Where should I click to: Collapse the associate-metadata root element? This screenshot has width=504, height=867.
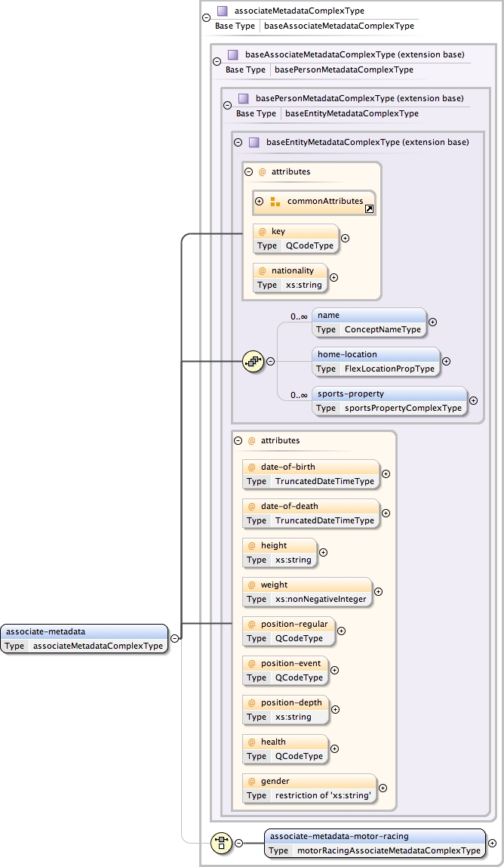[174, 638]
